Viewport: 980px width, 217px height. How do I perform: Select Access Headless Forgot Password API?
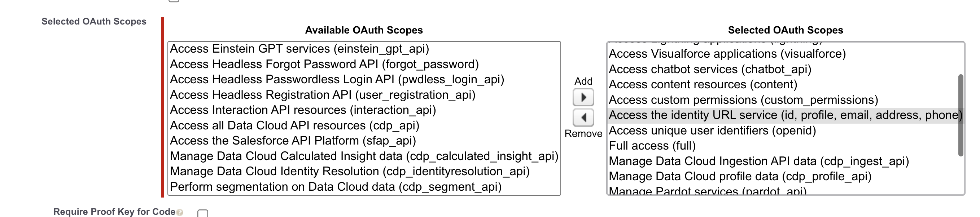click(324, 64)
